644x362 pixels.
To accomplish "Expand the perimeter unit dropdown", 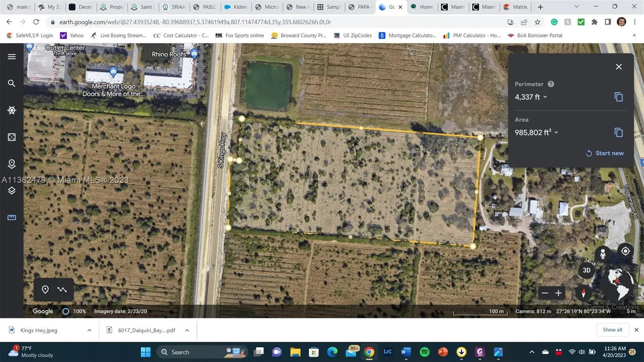I will click(x=545, y=97).
